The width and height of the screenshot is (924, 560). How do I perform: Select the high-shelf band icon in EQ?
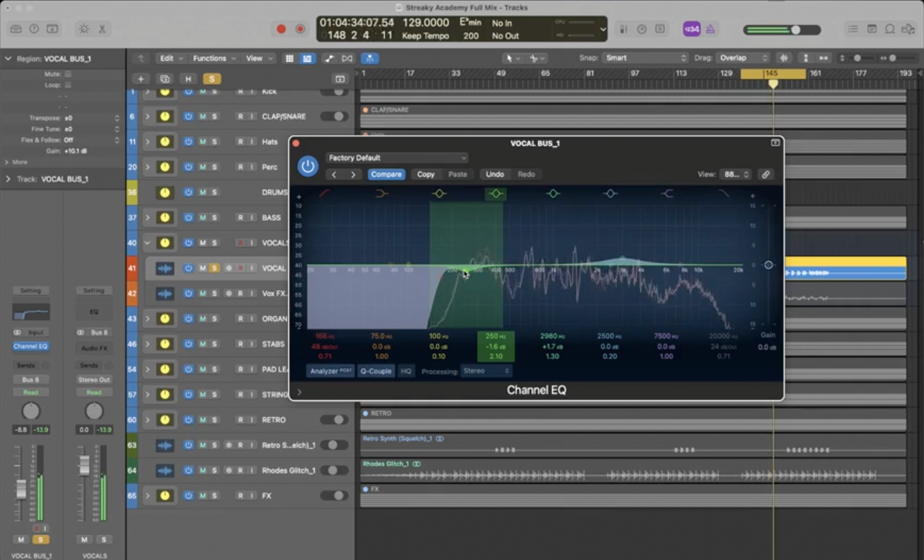tap(666, 194)
